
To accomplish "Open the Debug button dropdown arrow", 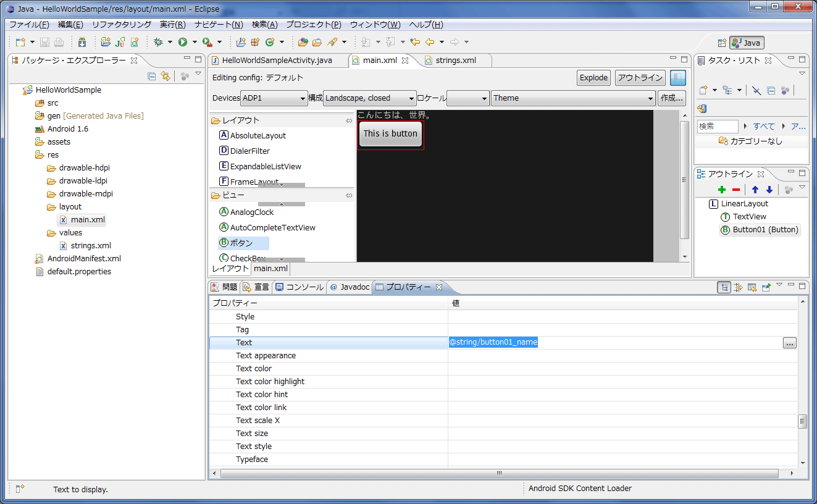I will (170, 42).
